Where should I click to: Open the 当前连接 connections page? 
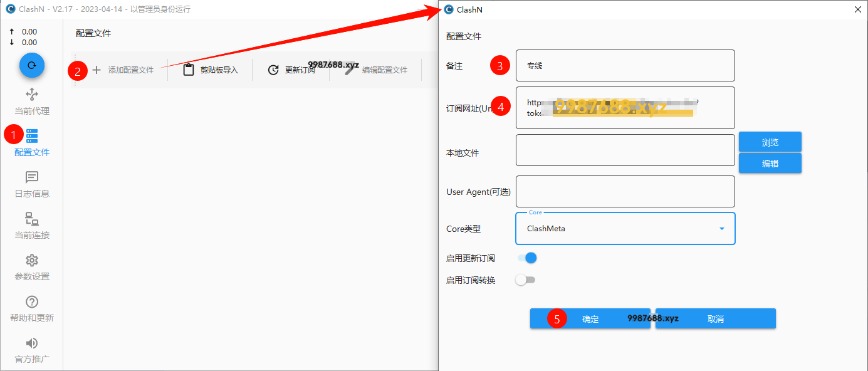(32, 226)
